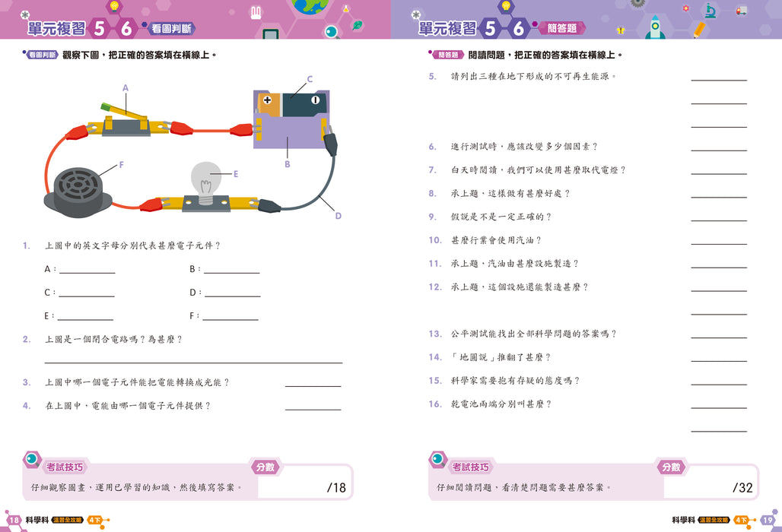Click the purple battery holder labeled B
The image size is (782, 532).
pos(291,120)
